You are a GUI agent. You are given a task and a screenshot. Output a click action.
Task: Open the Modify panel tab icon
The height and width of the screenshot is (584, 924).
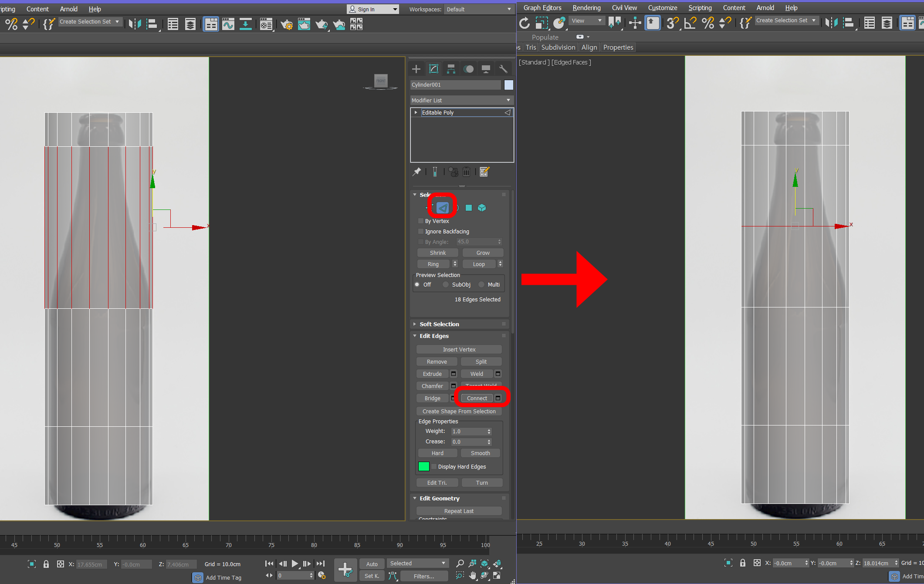tap(433, 69)
